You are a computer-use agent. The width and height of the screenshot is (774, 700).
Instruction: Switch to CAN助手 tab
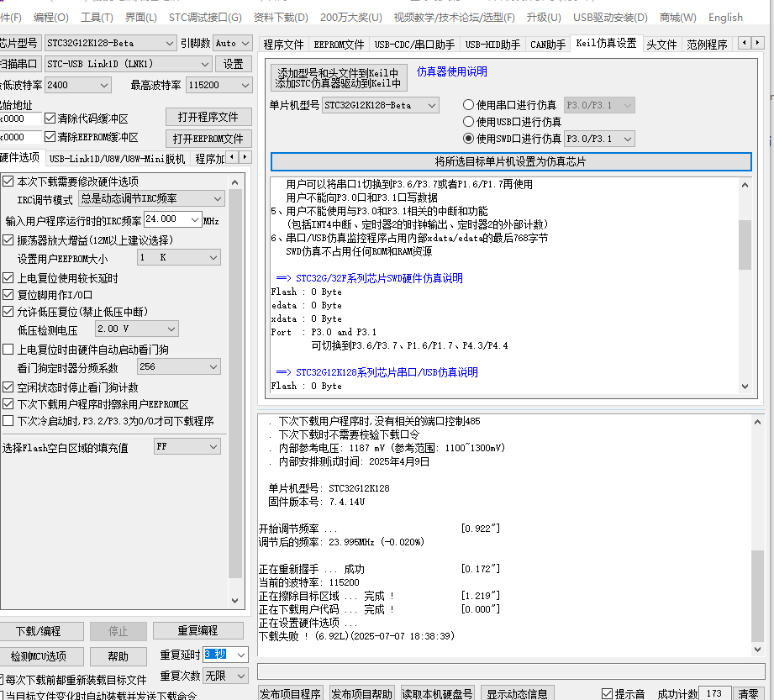click(548, 45)
